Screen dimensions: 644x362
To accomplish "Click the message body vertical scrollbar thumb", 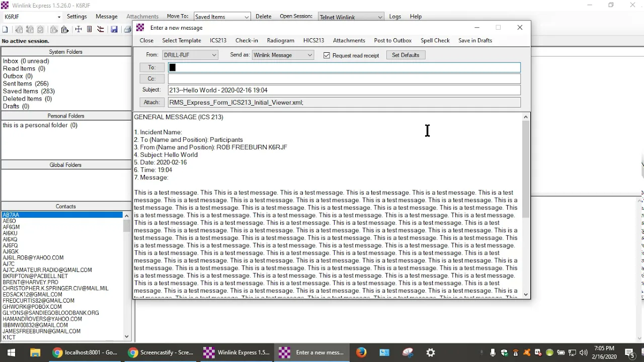I will [526, 169].
